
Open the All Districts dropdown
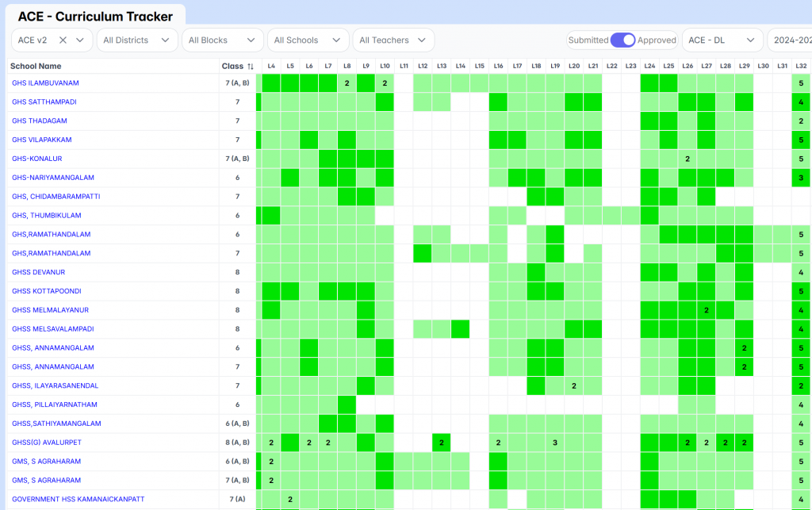point(136,40)
